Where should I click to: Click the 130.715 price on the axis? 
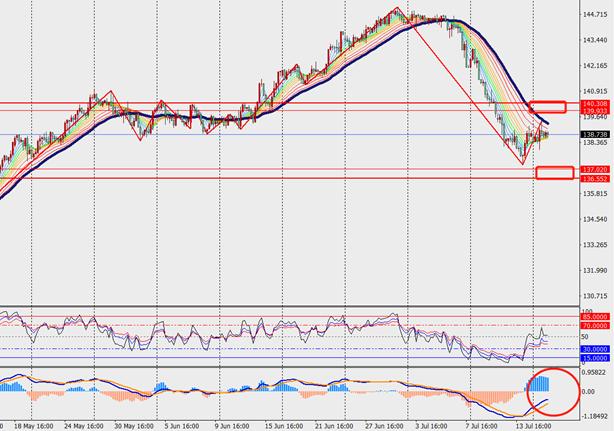pyautogui.click(x=594, y=296)
